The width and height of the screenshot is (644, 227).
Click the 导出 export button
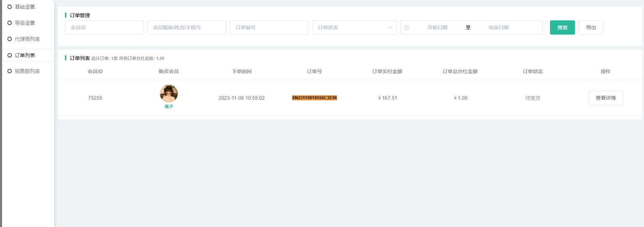pyautogui.click(x=591, y=28)
